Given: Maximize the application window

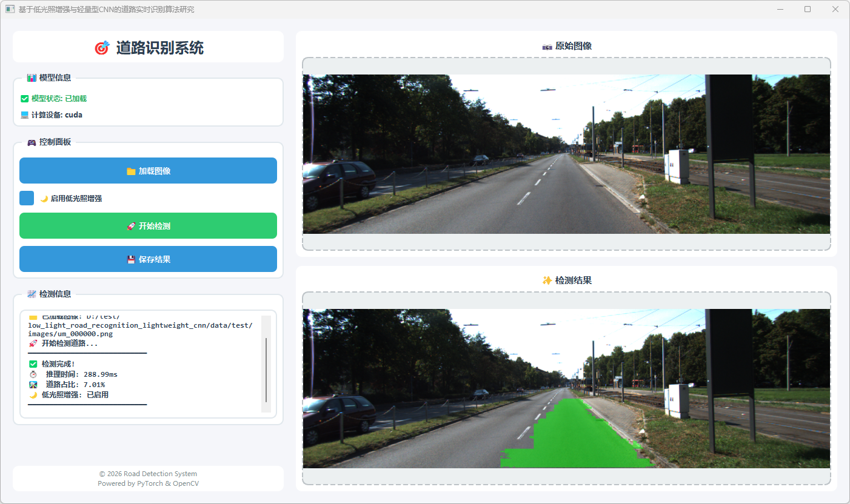Looking at the screenshot, I should point(807,9).
